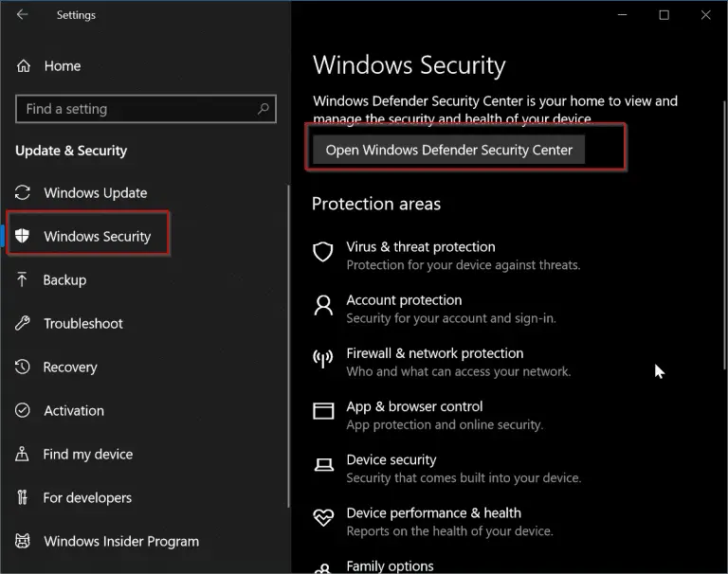
Task: Open For developers settings
Action: tap(87, 498)
